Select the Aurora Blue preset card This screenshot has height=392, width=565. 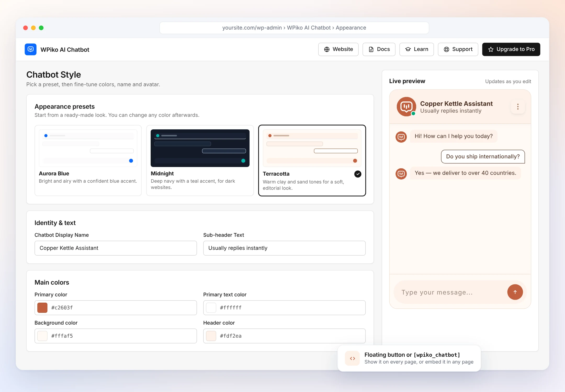coord(88,160)
